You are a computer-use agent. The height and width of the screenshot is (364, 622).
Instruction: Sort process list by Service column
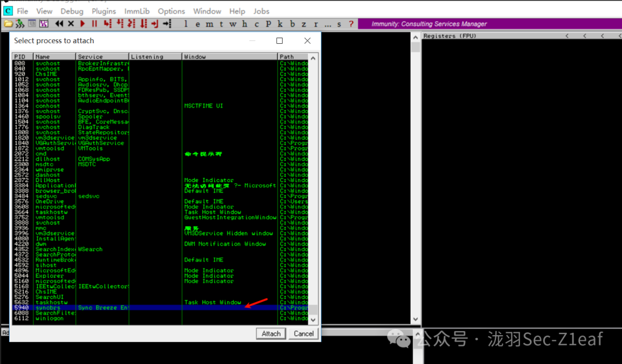pos(103,56)
